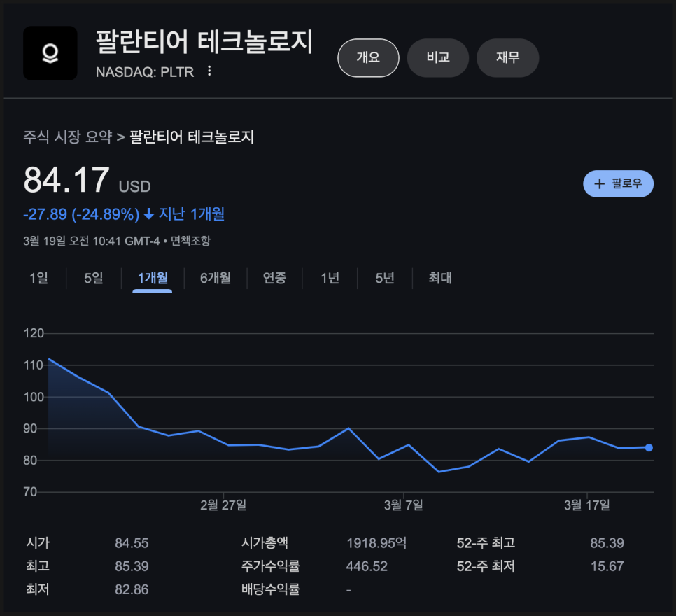Select the 연중 time range

(x=274, y=278)
